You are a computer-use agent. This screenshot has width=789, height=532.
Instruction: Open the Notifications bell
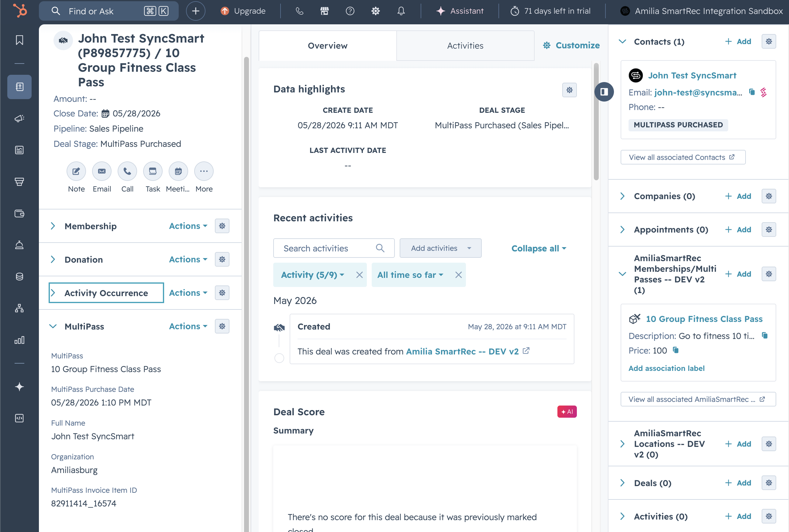point(401,11)
